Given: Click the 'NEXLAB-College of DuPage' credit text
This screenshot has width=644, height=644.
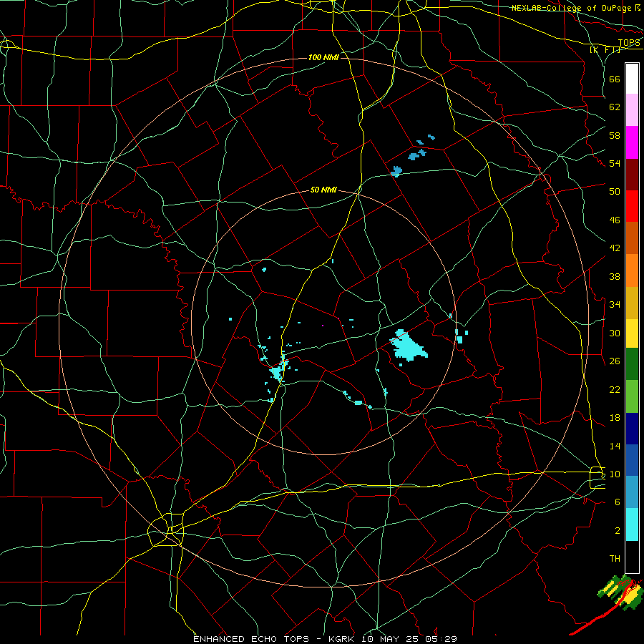Looking at the screenshot, I should [571, 8].
